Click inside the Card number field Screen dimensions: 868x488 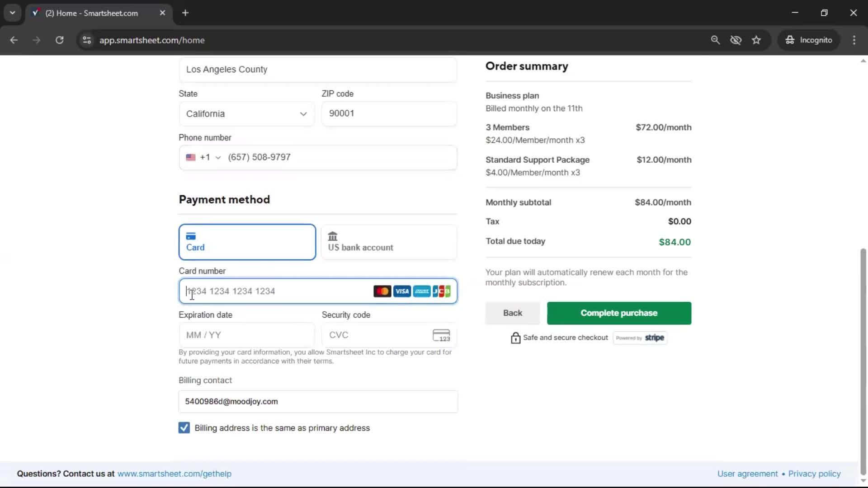coord(271,291)
